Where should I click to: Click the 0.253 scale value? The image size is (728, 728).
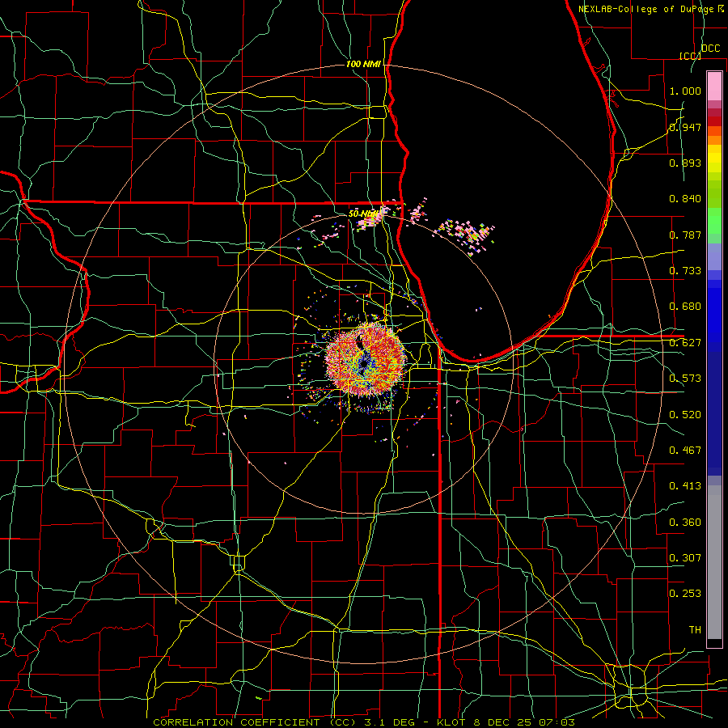685,594
